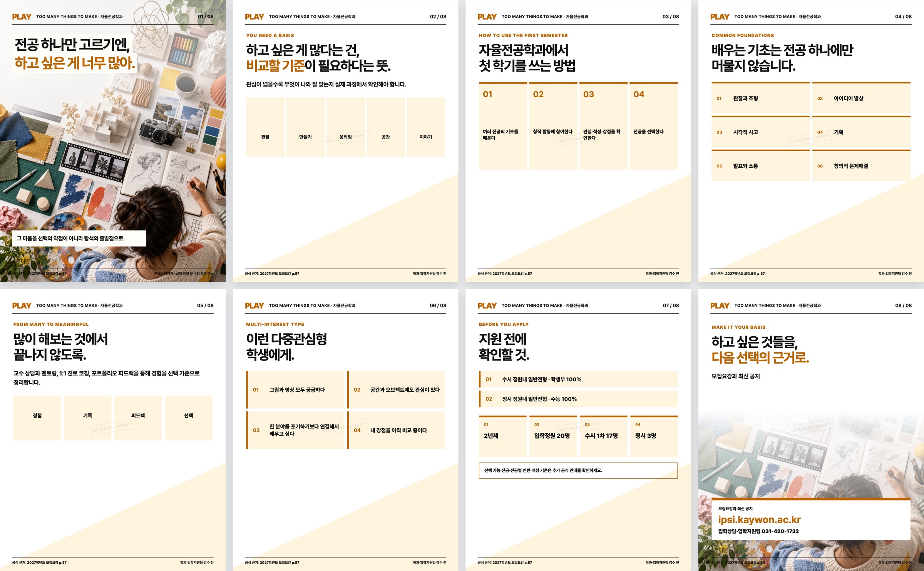Click step card "전공을 선택한다"
Screen dimensions: 924x571
(654, 126)
